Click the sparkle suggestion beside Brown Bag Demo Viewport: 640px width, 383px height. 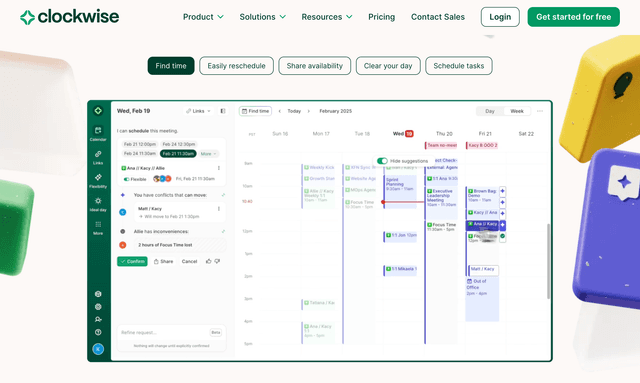pos(502,191)
